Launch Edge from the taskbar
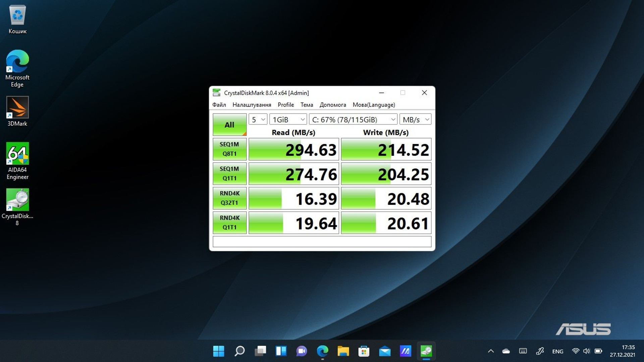Viewport: 644px width, 362px height. pos(322,351)
